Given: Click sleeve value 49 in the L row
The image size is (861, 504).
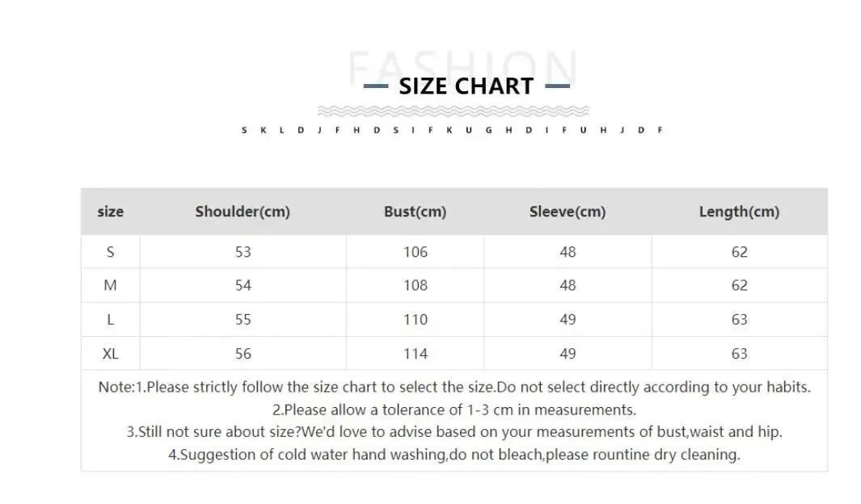Looking at the screenshot, I should pyautogui.click(x=568, y=320).
